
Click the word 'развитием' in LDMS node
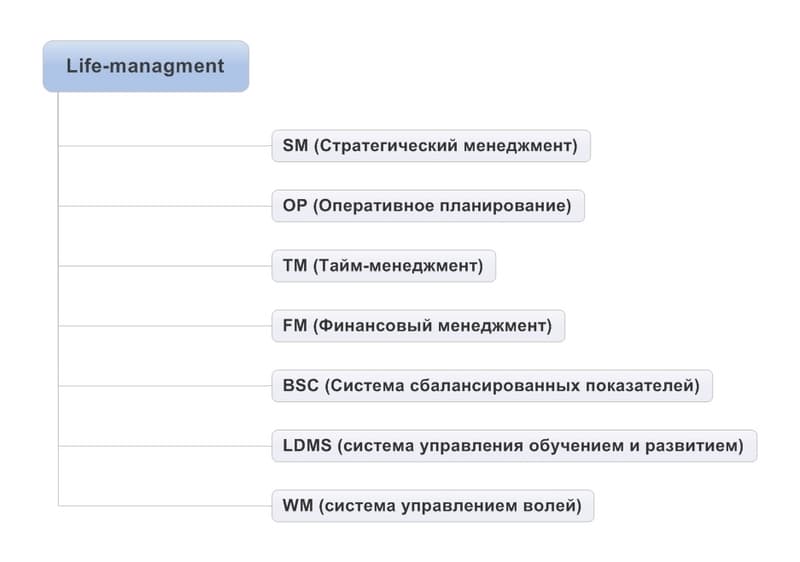(x=694, y=446)
